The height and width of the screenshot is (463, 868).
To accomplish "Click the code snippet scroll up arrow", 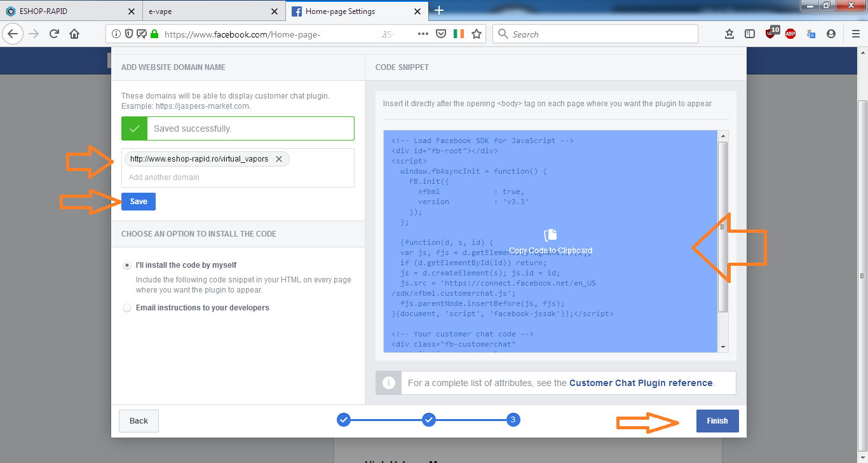I will [x=723, y=136].
